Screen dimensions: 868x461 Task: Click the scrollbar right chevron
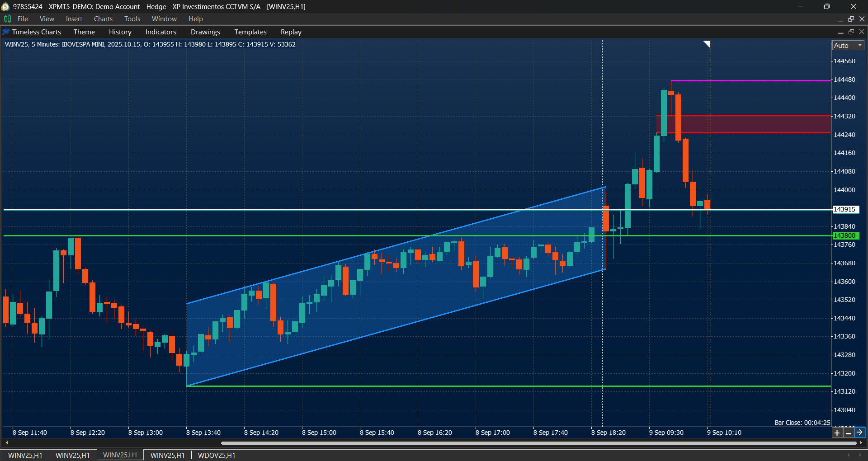[x=860, y=443]
